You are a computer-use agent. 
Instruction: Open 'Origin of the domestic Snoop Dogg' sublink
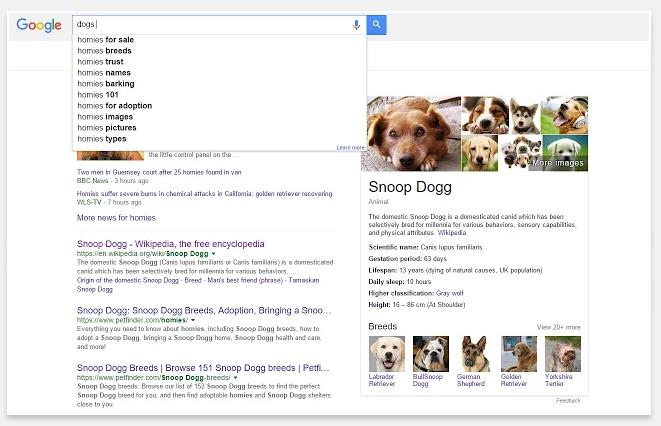click(128, 280)
